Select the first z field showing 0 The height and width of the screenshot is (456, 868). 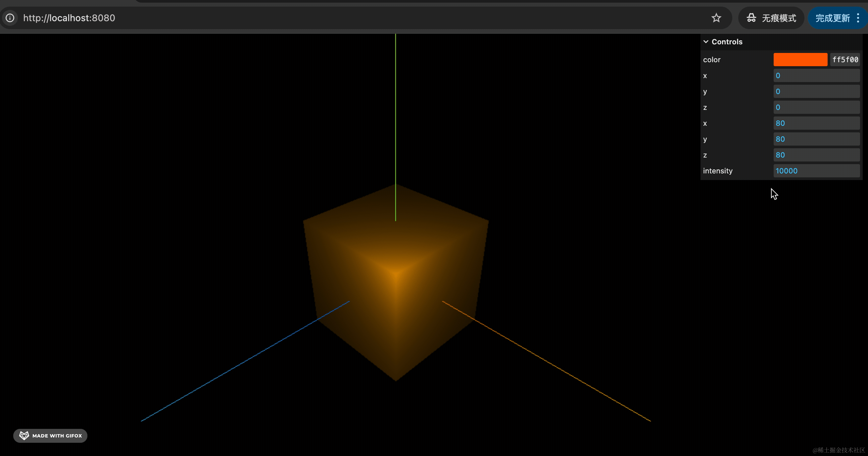816,107
